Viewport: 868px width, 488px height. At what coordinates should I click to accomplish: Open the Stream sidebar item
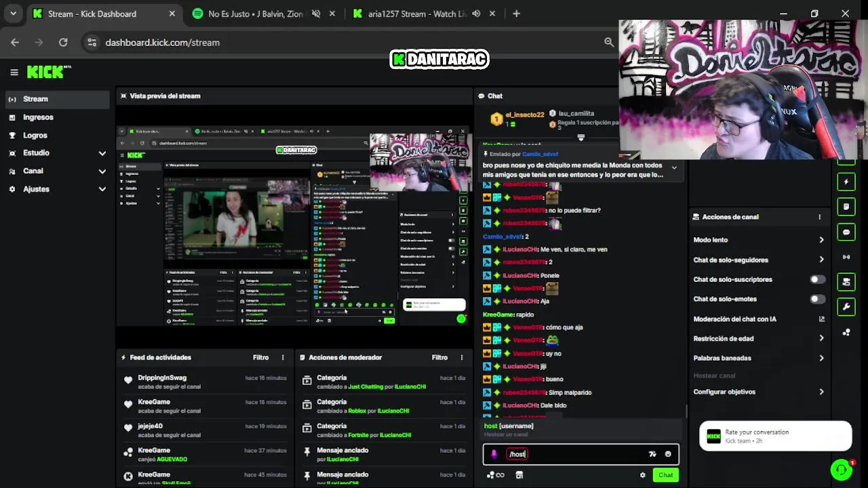[x=57, y=99]
